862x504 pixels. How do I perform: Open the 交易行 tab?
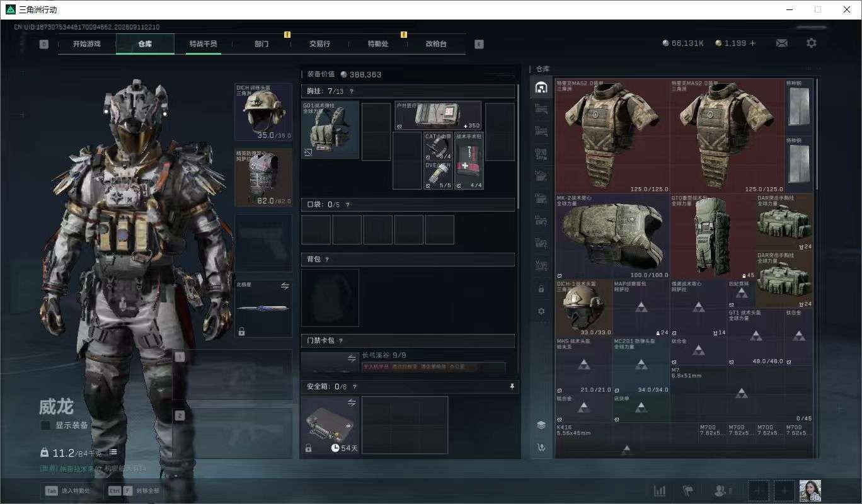319,44
